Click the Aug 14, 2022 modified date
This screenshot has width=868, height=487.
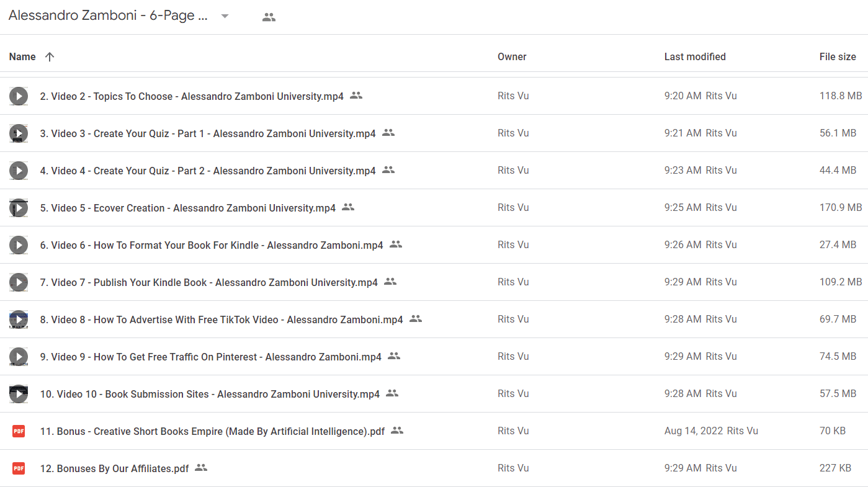click(x=694, y=431)
